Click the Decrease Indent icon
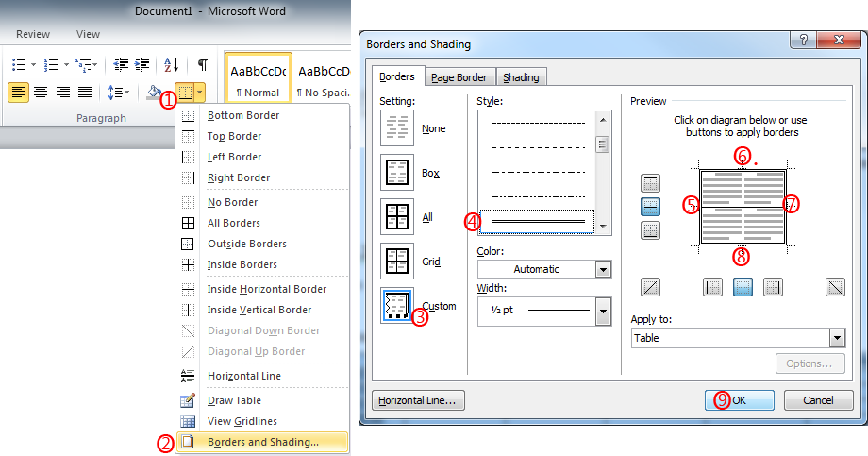The image size is (868, 456). pyautogui.click(x=121, y=65)
